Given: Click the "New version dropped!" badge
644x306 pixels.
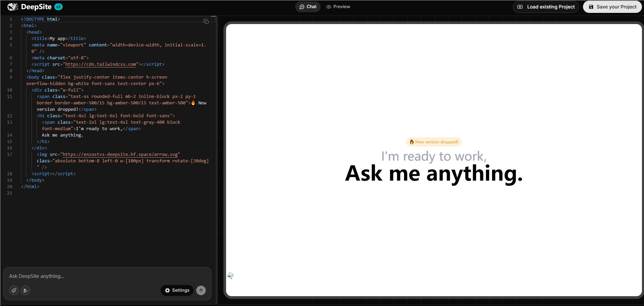Looking at the screenshot, I should click(x=434, y=142).
